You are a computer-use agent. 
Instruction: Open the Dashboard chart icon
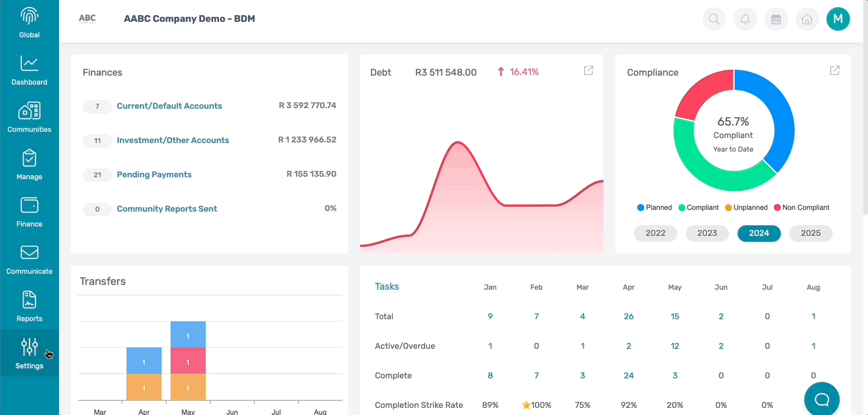click(x=30, y=63)
